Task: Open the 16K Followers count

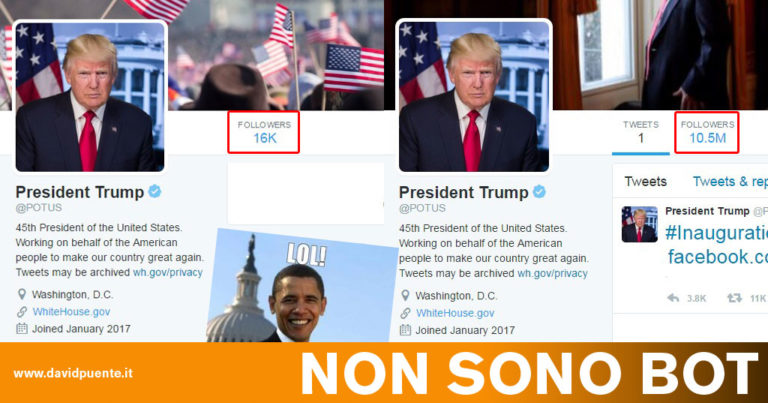Action: 264,132
